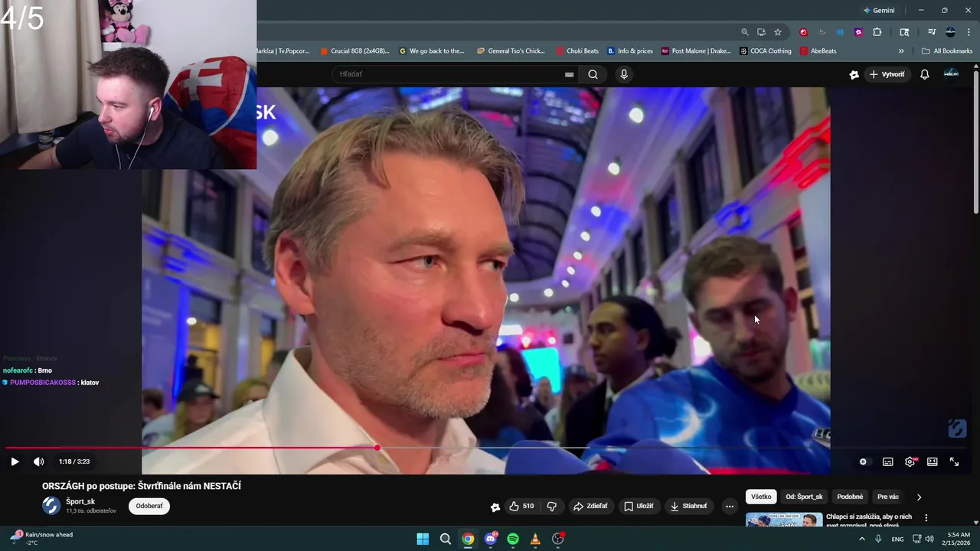980x551 pixels.
Task: Open Gemini in Chrome's title bar
Action: 878,10
